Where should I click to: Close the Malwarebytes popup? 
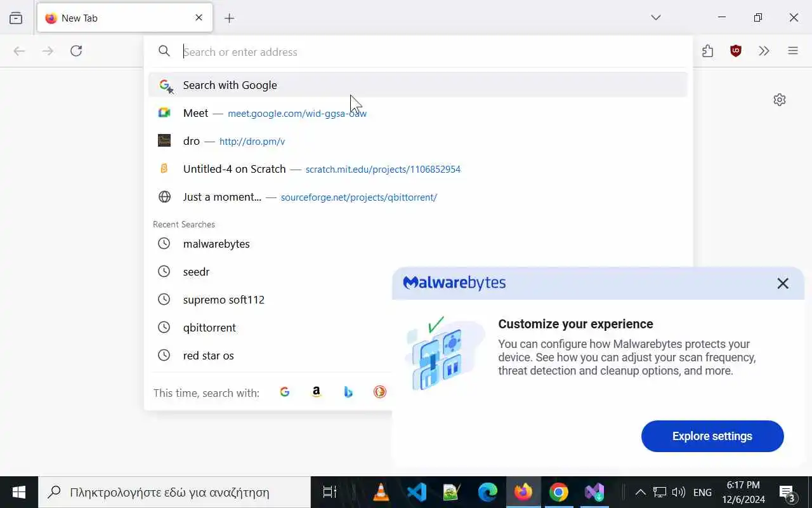coord(783,283)
